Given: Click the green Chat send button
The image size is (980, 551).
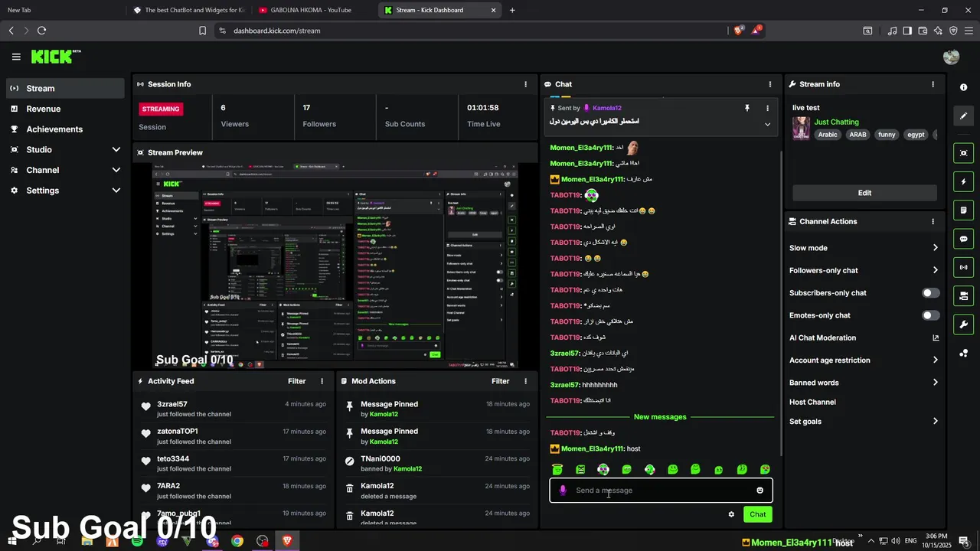Looking at the screenshot, I should (x=757, y=514).
